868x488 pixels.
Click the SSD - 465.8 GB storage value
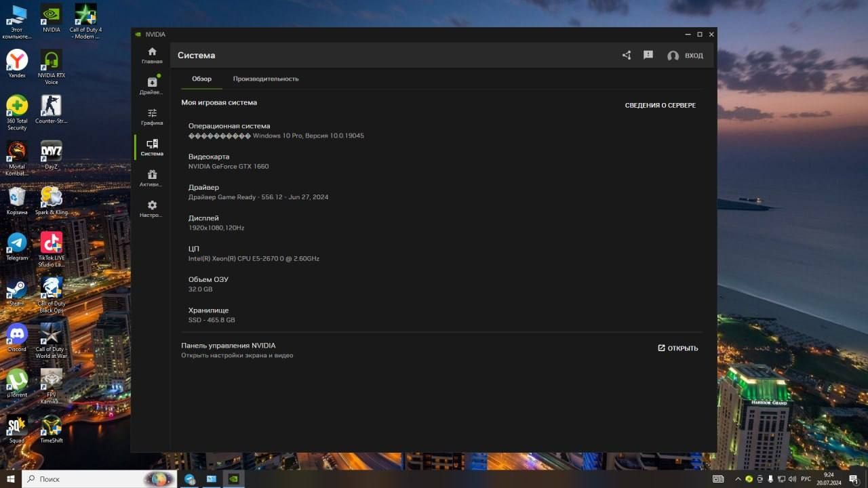pyautogui.click(x=212, y=320)
